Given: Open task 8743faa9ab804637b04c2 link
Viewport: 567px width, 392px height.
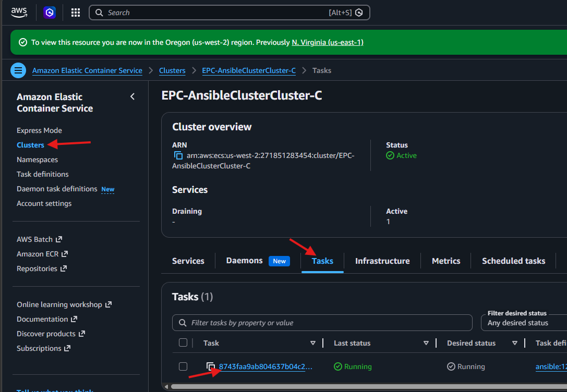Looking at the screenshot, I should point(266,366).
